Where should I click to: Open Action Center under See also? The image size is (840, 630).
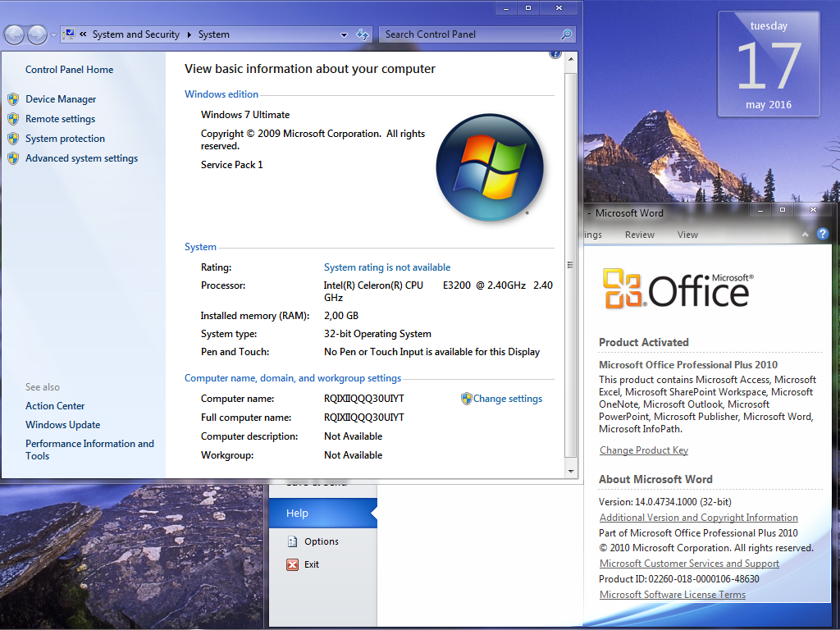pos(55,406)
